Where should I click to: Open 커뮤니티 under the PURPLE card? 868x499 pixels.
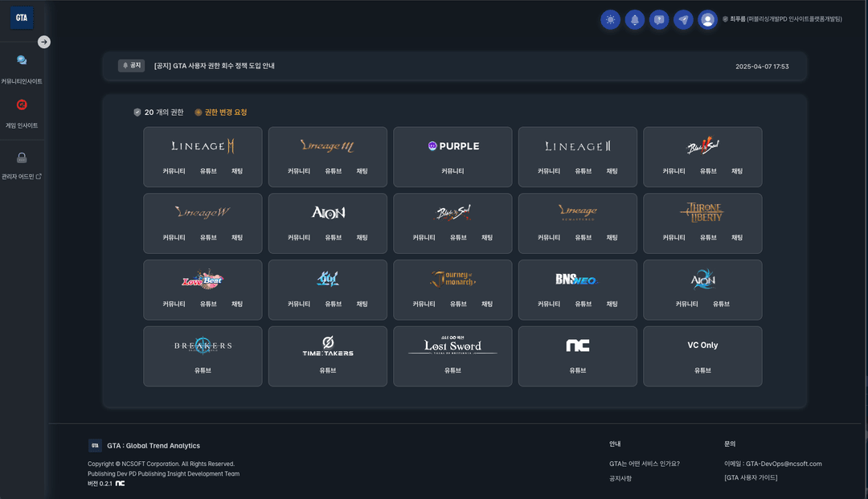(452, 171)
